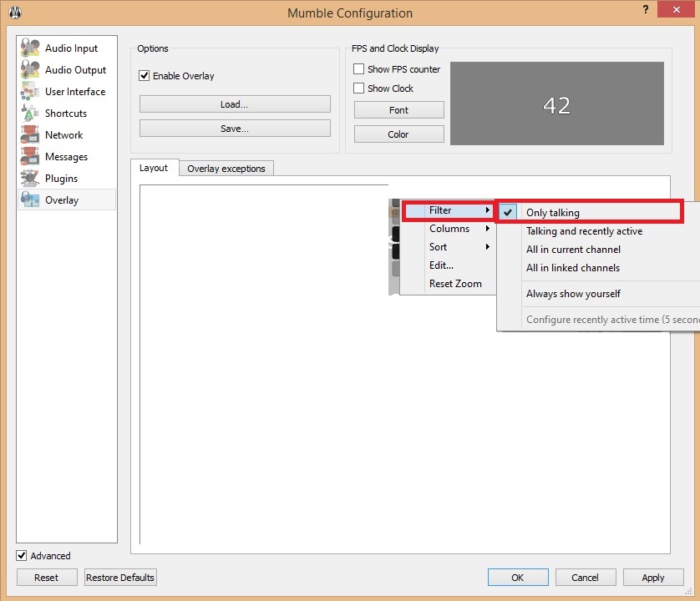Enable Show Clock checkbox

coord(358,88)
